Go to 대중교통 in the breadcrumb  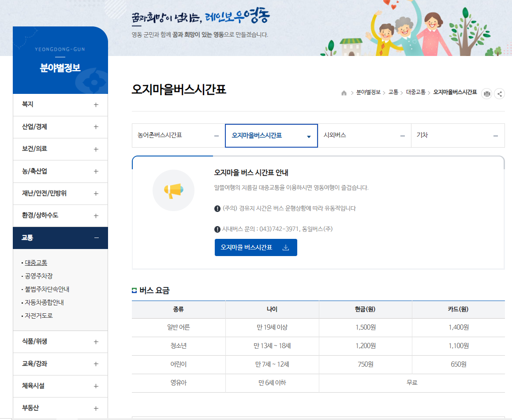416,93
